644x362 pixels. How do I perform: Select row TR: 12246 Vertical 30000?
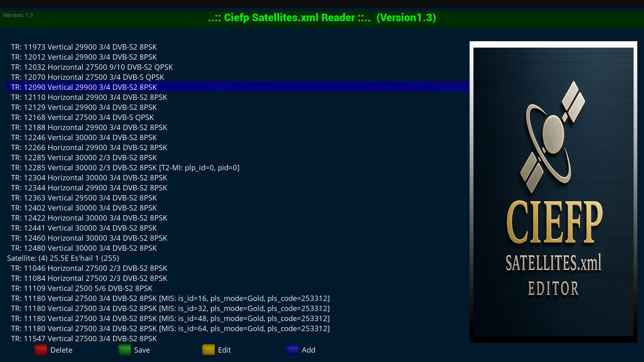238,137
